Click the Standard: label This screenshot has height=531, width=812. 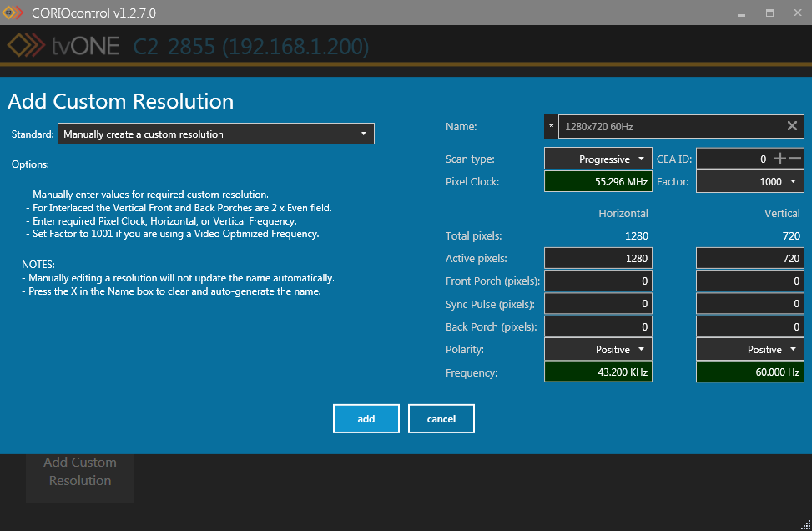coord(33,134)
